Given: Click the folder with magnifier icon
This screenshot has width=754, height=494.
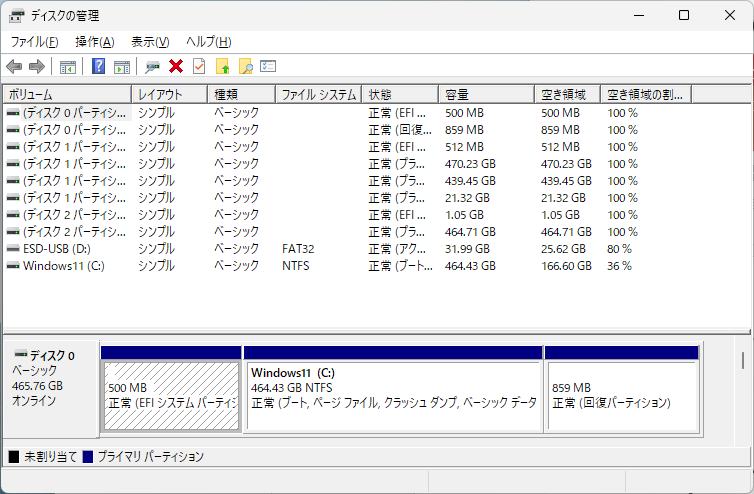Looking at the screenshot, I should coord(246,66).
